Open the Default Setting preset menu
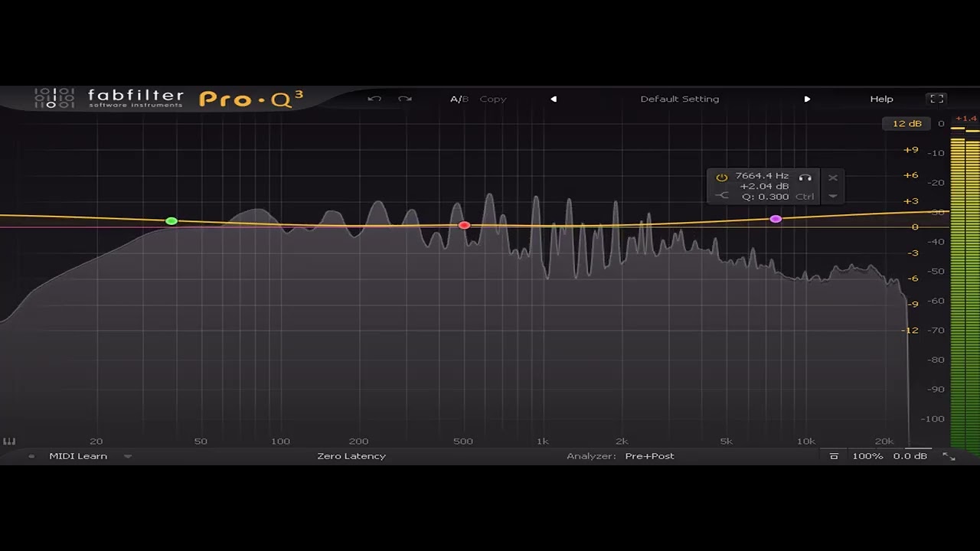The width and height of the screenshot is (980, 551). (x=680, y=99)
